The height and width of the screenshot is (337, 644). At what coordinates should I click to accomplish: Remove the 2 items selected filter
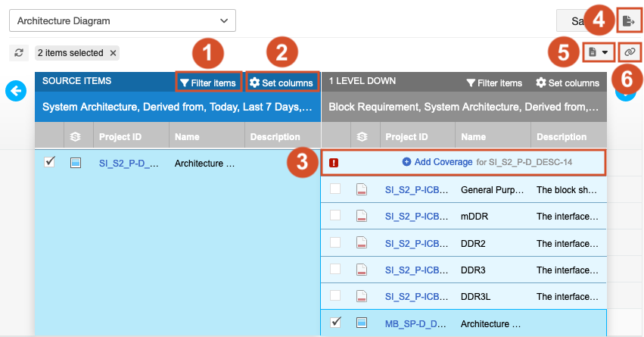(113, 53)
